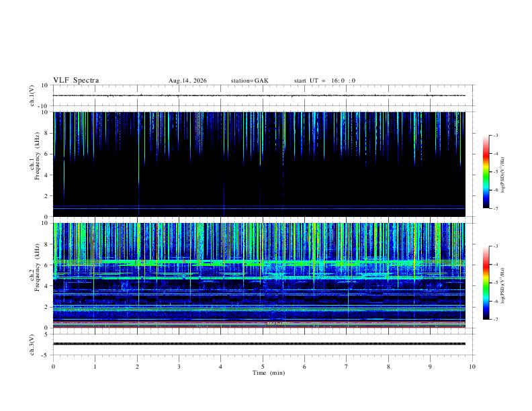Click the red band near 0 kHz in ch.2
The image size is (532, 411).
259,328
